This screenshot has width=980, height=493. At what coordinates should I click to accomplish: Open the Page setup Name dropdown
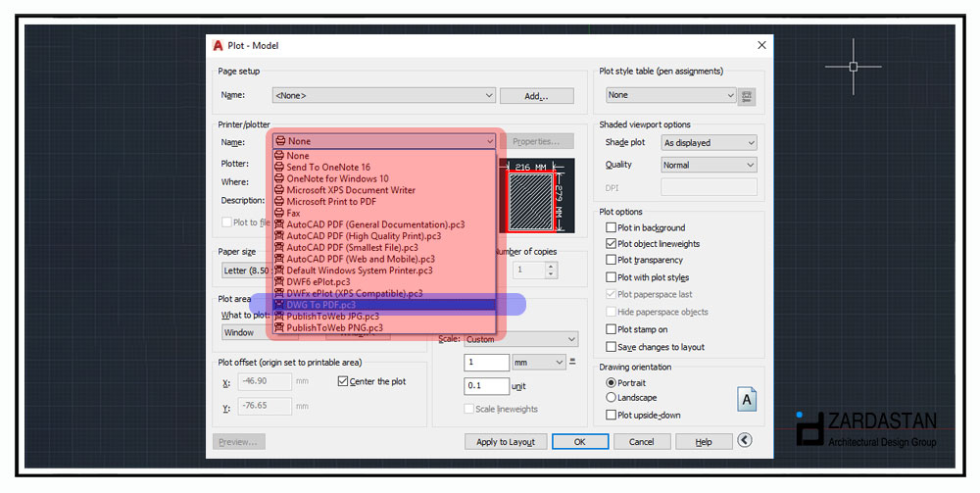click(x=384, y=95)
